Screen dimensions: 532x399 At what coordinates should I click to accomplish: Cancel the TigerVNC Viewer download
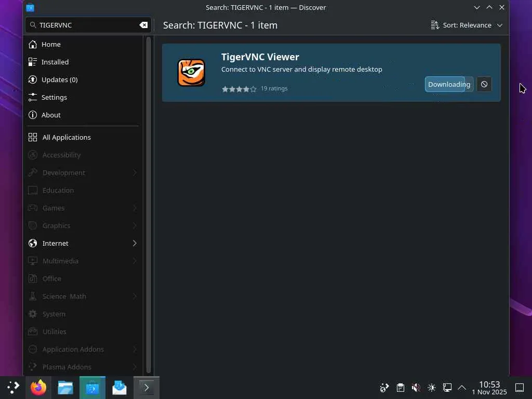point(484,84)
